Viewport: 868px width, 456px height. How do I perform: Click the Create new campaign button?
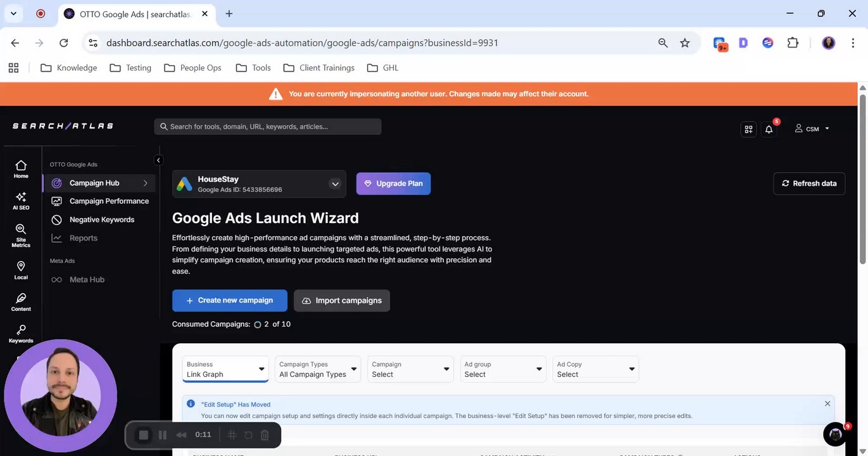tap(230, 300)
